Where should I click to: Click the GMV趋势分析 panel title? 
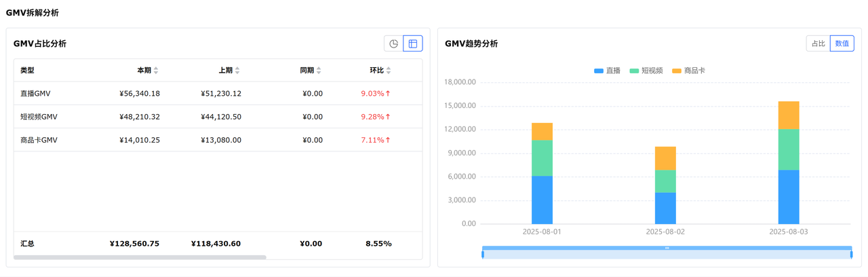471,43
